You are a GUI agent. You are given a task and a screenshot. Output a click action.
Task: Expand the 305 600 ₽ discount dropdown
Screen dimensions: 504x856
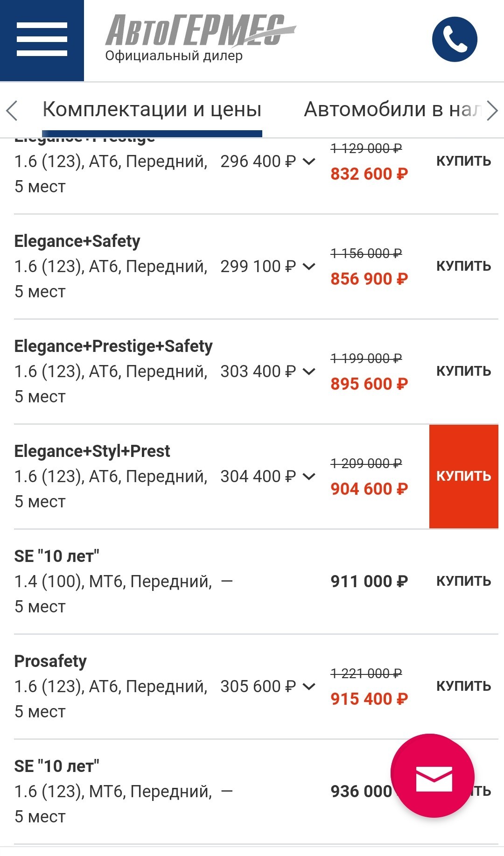[x=268, y=687]
